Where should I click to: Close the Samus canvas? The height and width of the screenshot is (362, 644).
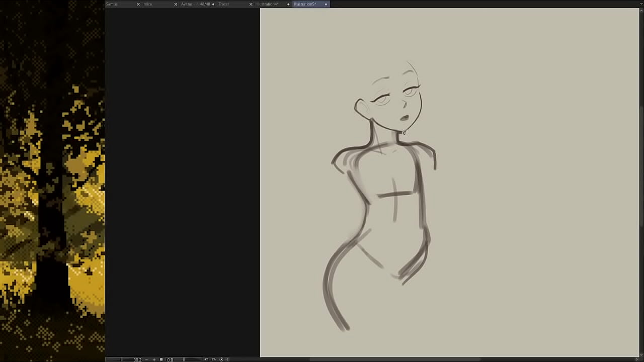(x=138, y=4)
